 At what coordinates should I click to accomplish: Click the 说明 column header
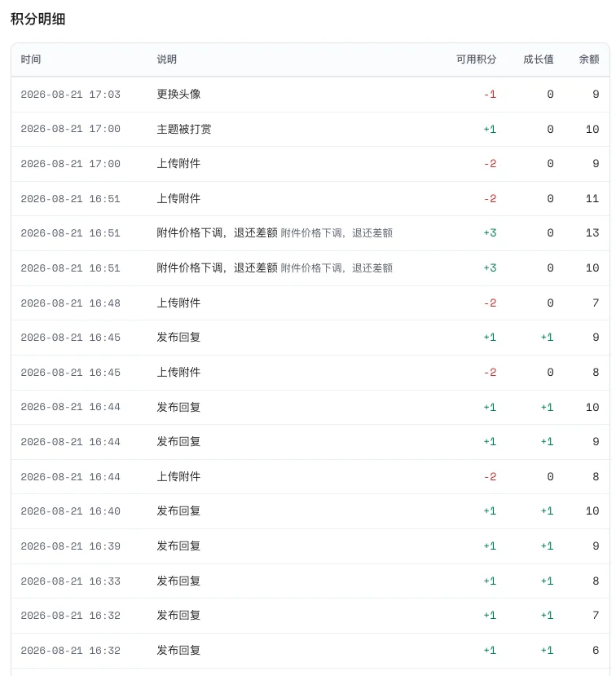pyautogui.click(x=167, y=59)
